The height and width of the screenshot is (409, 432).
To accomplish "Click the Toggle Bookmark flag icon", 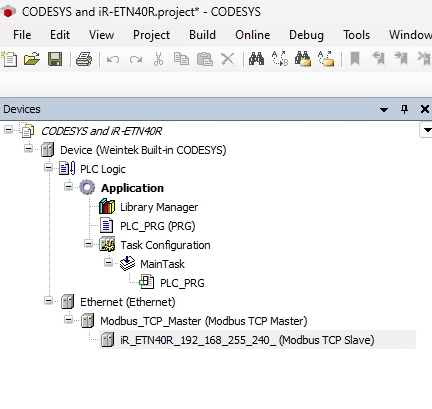I will click(x=355, y=59).
